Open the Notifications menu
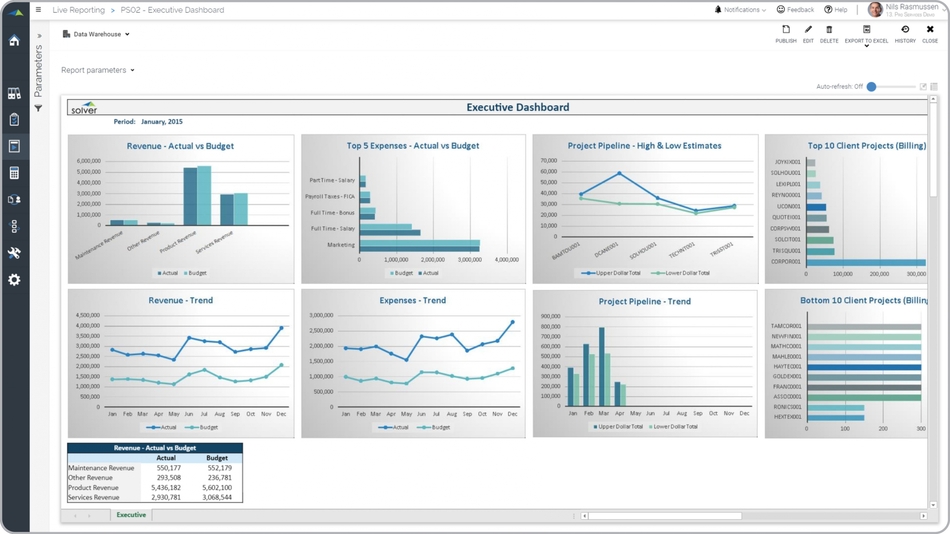The height and width of the screenshot is (534, 950). tap(740, 10)
